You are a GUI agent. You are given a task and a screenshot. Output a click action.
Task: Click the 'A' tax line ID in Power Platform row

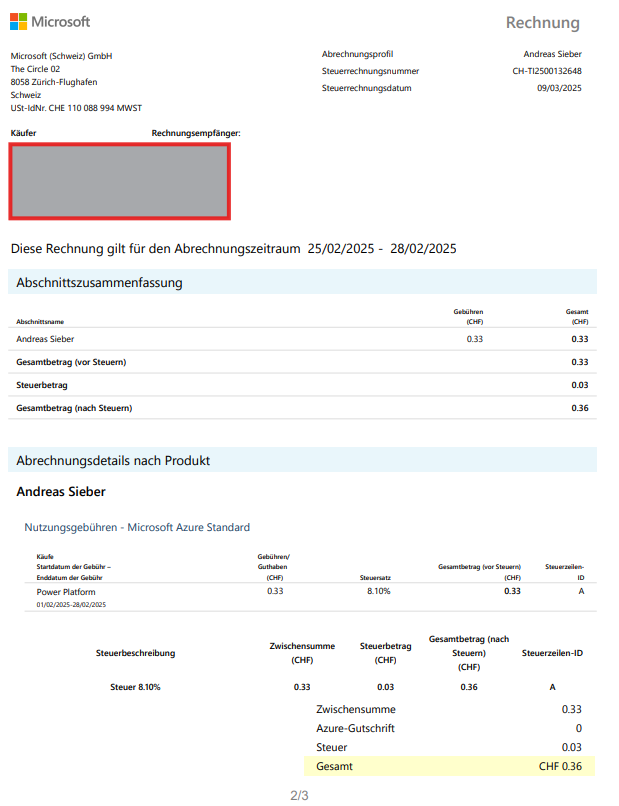(581, 591)
